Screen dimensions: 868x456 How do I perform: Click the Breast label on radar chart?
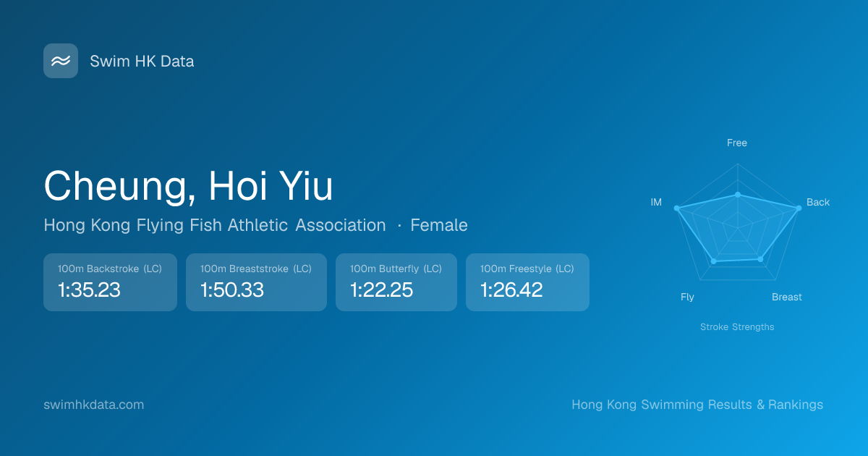787,297
